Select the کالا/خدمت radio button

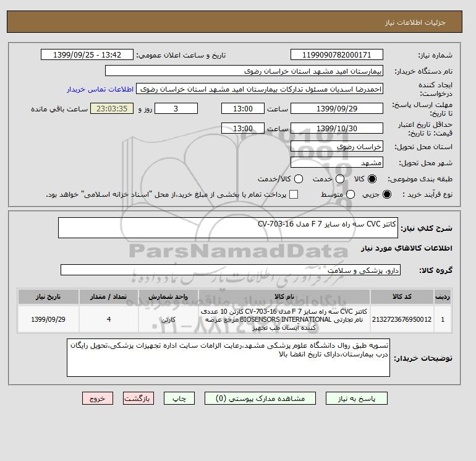[x=299, y=179]
